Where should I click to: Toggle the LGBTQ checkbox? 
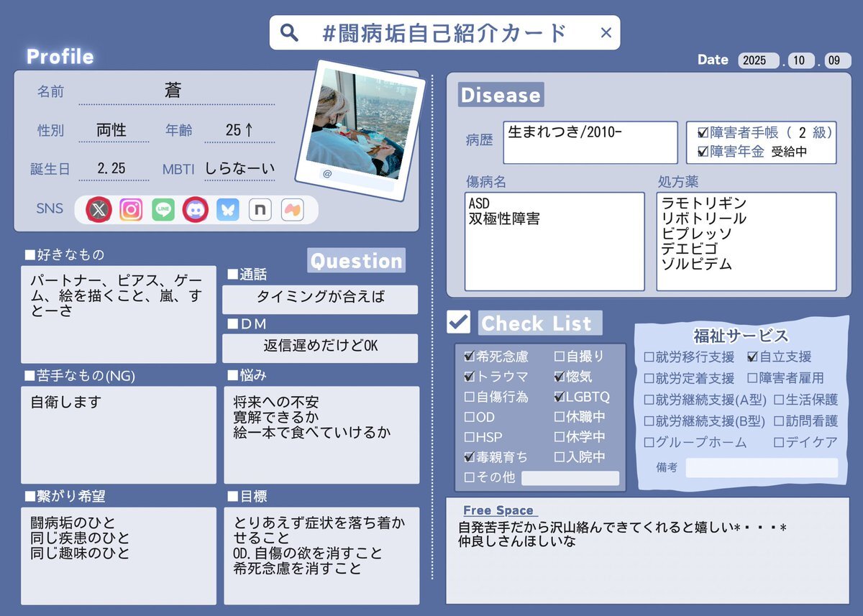point(560,396)
